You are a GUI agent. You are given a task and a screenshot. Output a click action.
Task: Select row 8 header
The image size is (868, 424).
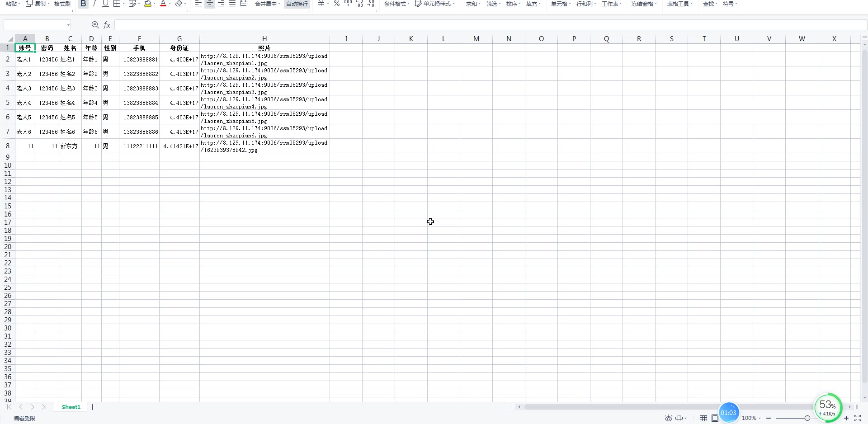click(x=8, y=146)
